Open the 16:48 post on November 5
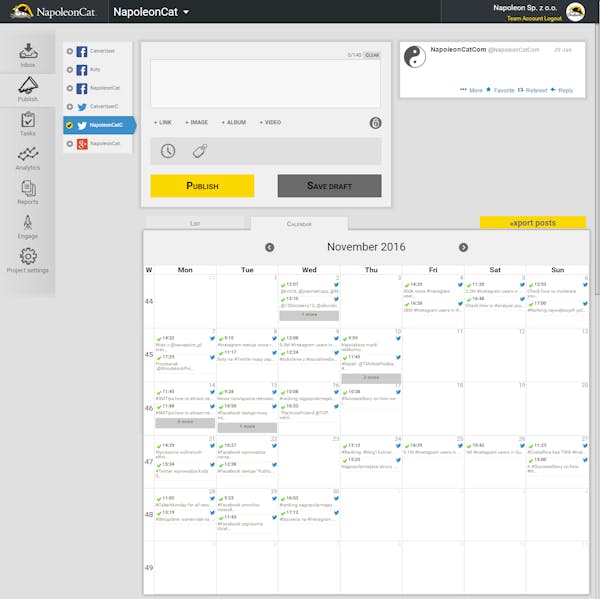Image resolution: width=600 pixels, height=599 pixels. tap(495, 302)
